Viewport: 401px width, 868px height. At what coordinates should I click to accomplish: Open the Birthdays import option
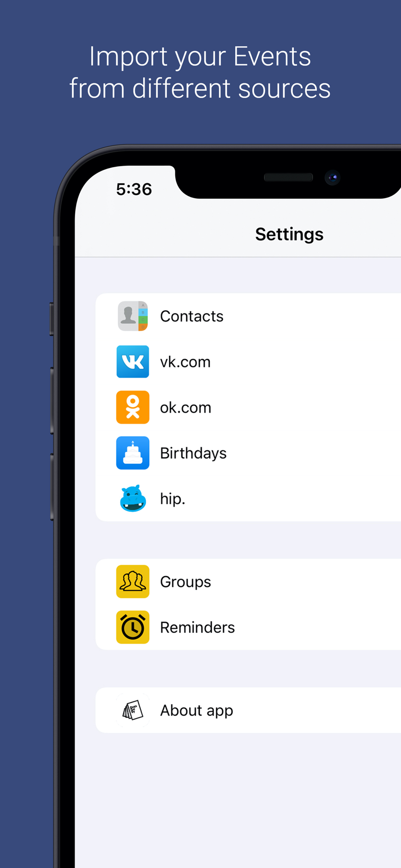[x=248, y=453]
